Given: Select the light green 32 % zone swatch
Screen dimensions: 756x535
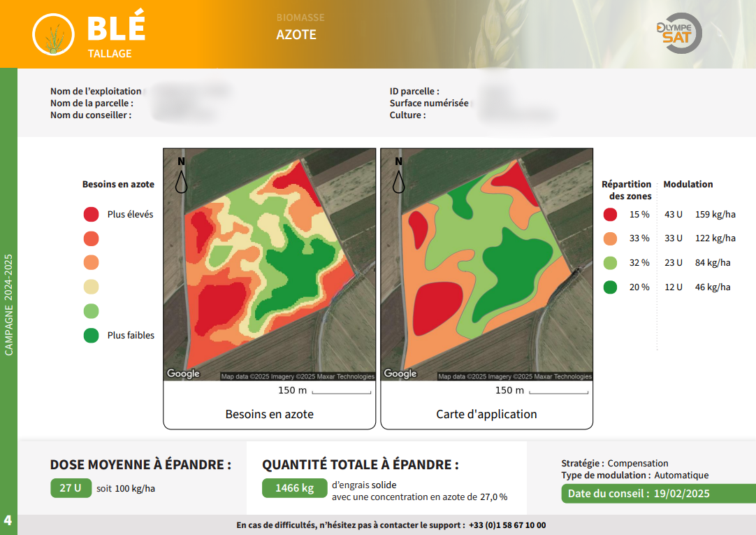Looking at the screenshot, I should 611,263.
